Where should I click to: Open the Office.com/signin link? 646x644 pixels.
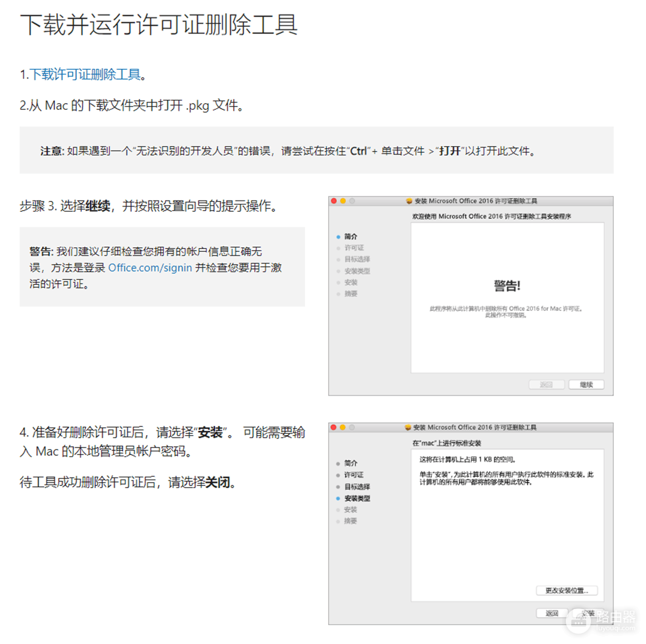pyautogui.click(x=150, y=268)
